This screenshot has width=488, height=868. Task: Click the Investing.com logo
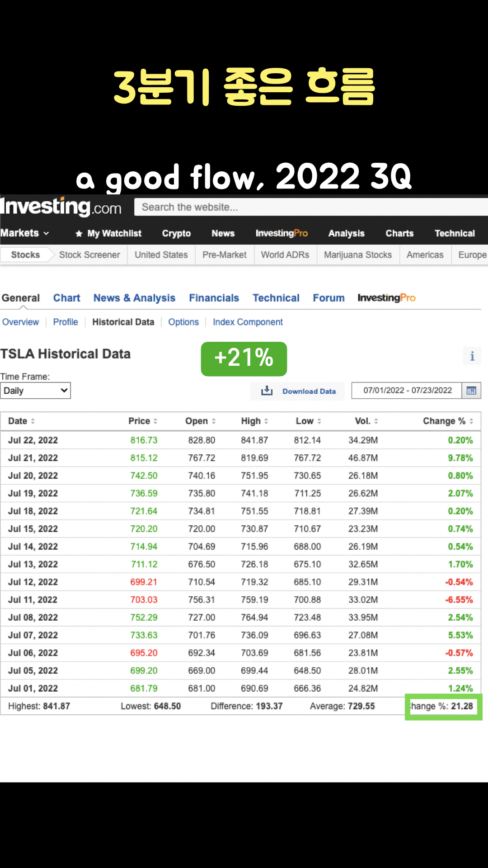[x=61, y=207]
